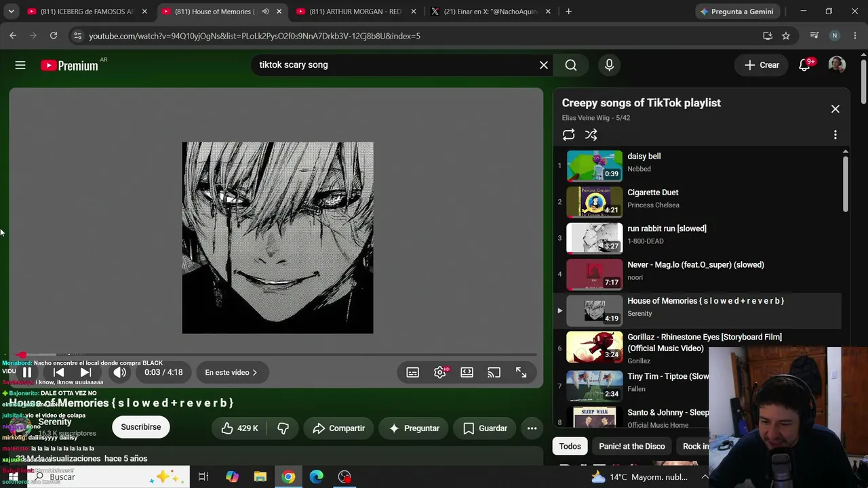This screenshot has width=868, height=488.
Task: Click the address bar URL
Action: pyautogui.click(x=255, y=36)
